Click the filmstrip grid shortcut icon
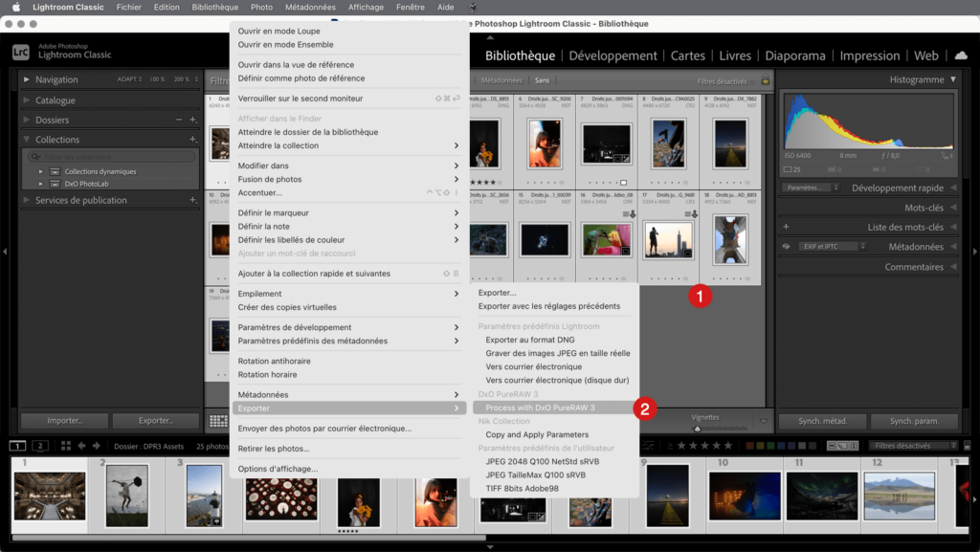 point(66,446)
